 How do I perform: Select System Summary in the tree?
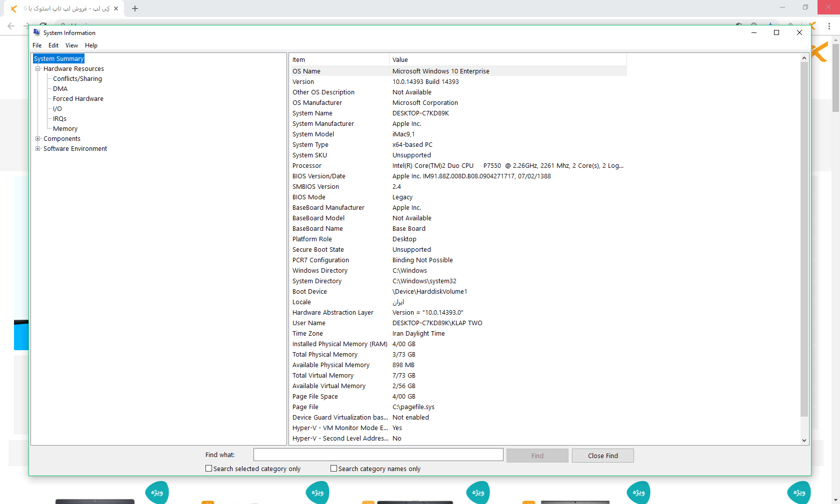[58, 59]
